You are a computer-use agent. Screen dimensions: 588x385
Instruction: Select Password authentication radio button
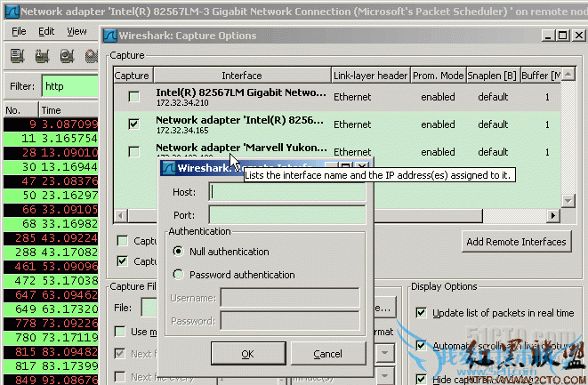coord(179,275)
